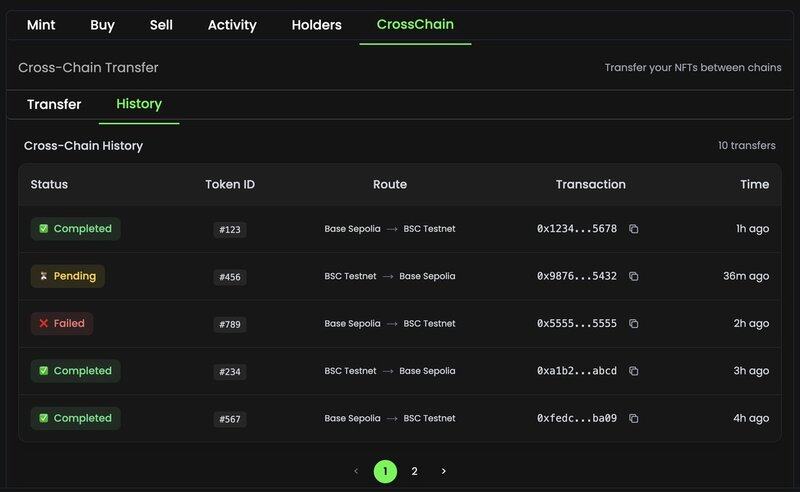Click the Time column header
This screenshot has height=492, width=800.
click(x=755, y=184)
